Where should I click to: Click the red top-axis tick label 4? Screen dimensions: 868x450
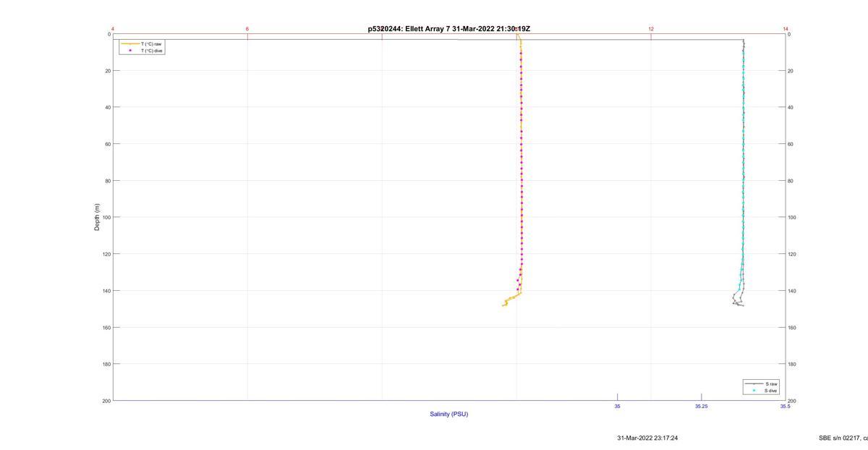tap(113, 29)
